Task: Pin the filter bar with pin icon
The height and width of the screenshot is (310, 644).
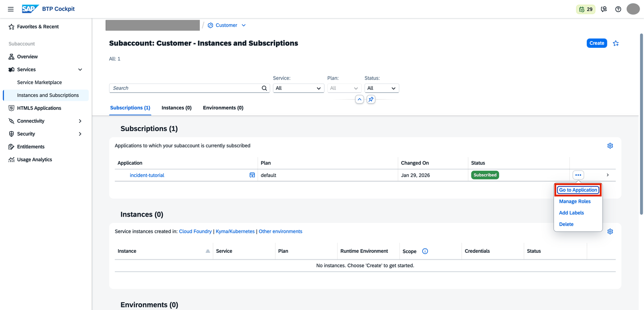Action: point(371,100)
